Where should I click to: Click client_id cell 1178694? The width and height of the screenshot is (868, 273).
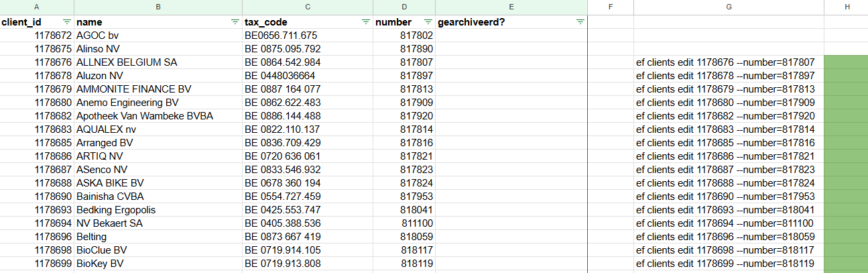[x=37, y=223]
